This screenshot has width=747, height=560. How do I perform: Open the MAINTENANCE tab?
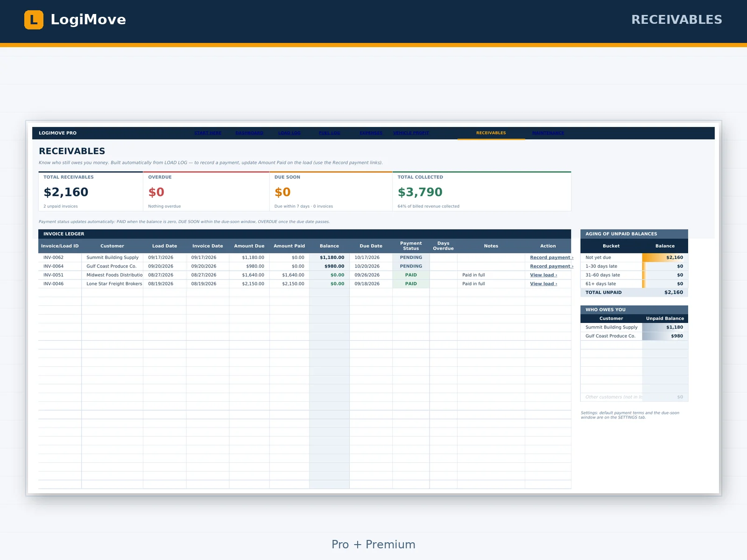click(x=548, y=133)
